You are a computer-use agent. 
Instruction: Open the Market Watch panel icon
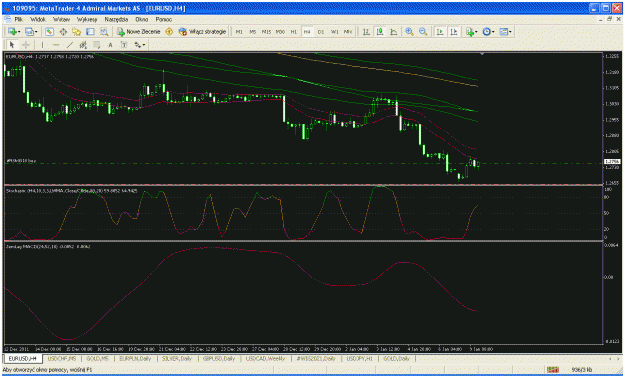[49, 31]
